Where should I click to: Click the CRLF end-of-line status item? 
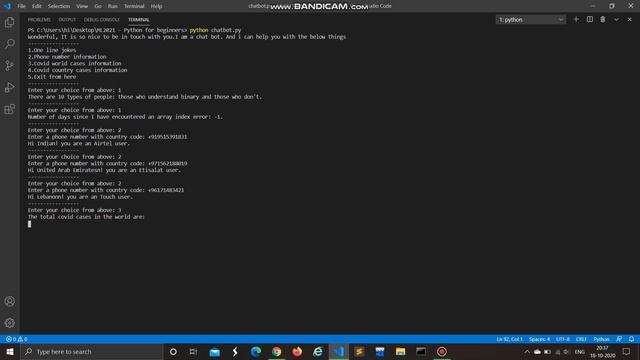click(x=581, y=339)
